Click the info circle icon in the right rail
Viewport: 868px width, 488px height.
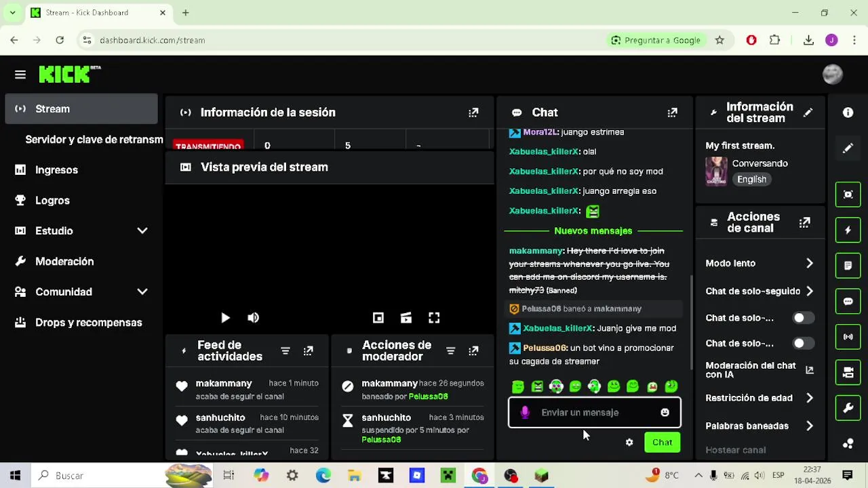point(848,113)
